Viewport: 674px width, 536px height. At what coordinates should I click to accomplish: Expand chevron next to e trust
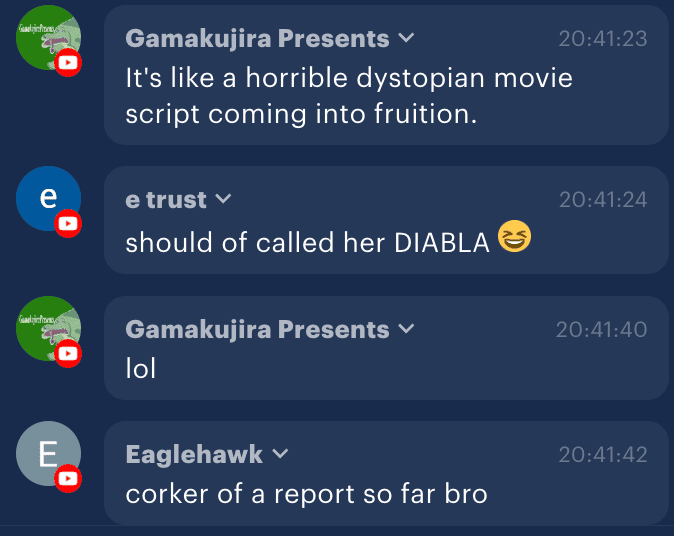pos(224,199)
